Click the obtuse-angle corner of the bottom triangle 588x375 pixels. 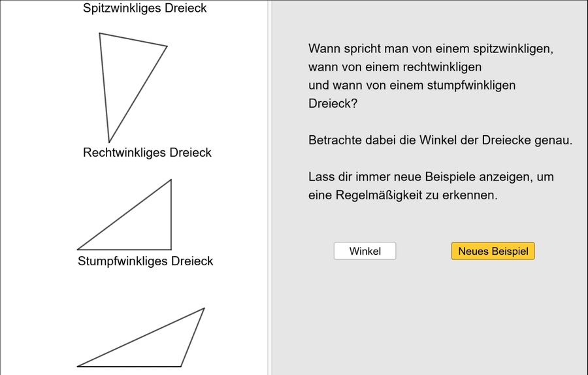(x=180, y=366)
